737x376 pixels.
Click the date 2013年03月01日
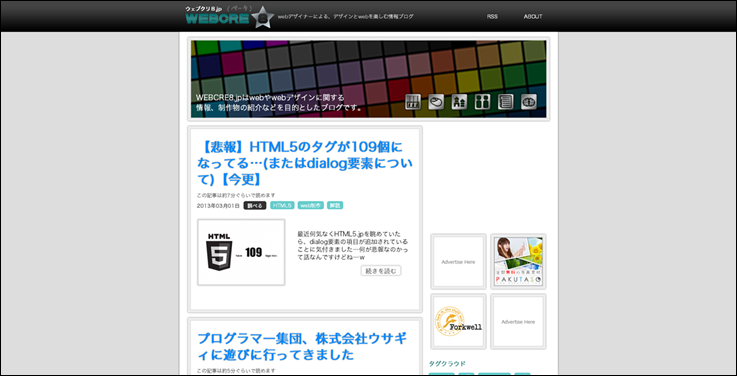[x=218, y=206]
